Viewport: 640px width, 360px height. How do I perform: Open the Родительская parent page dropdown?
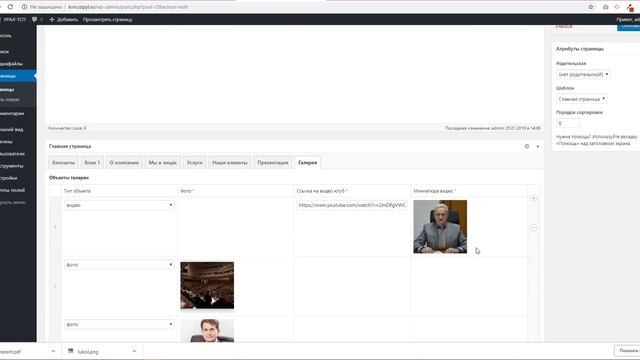[x=583, y=74]
